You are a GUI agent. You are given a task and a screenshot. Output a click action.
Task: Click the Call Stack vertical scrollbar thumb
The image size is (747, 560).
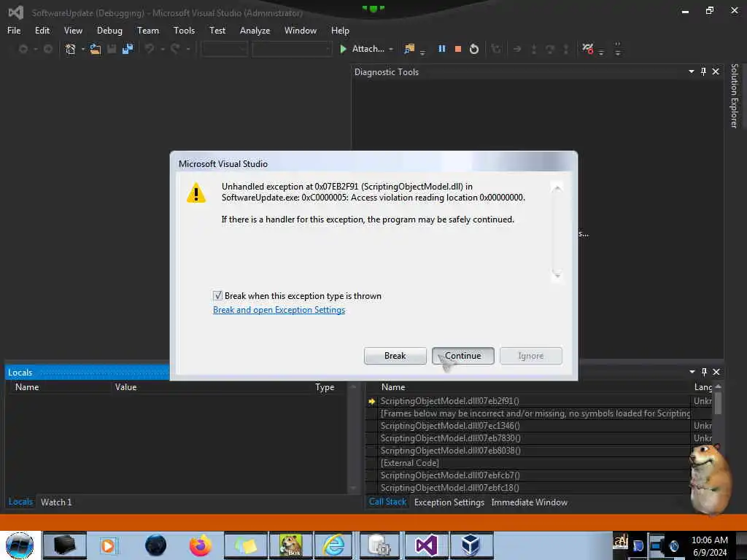point(718,402)
